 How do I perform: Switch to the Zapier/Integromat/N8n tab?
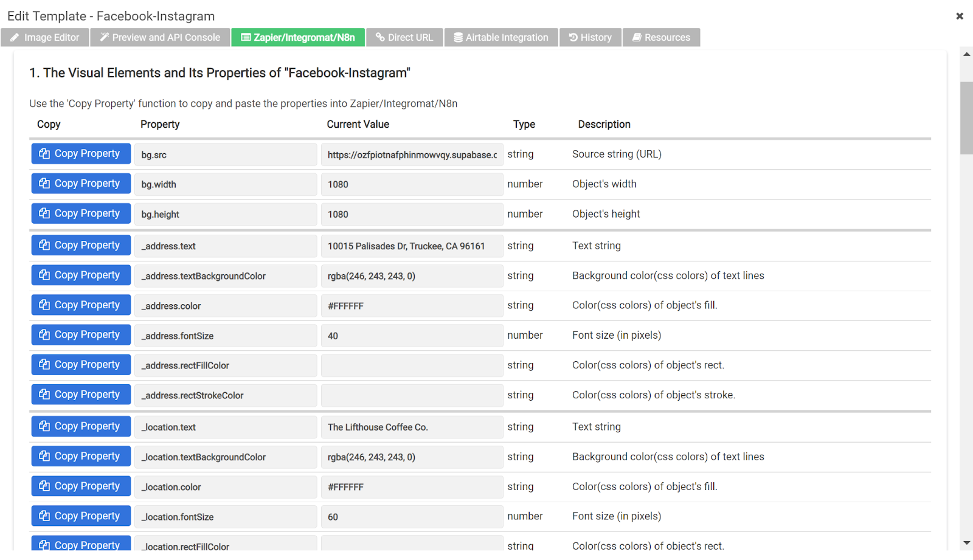(x=298, y=38)
